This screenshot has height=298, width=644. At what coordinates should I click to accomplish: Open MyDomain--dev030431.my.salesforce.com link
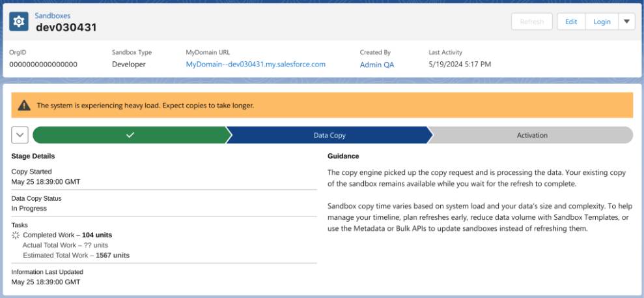coord(255,64)
